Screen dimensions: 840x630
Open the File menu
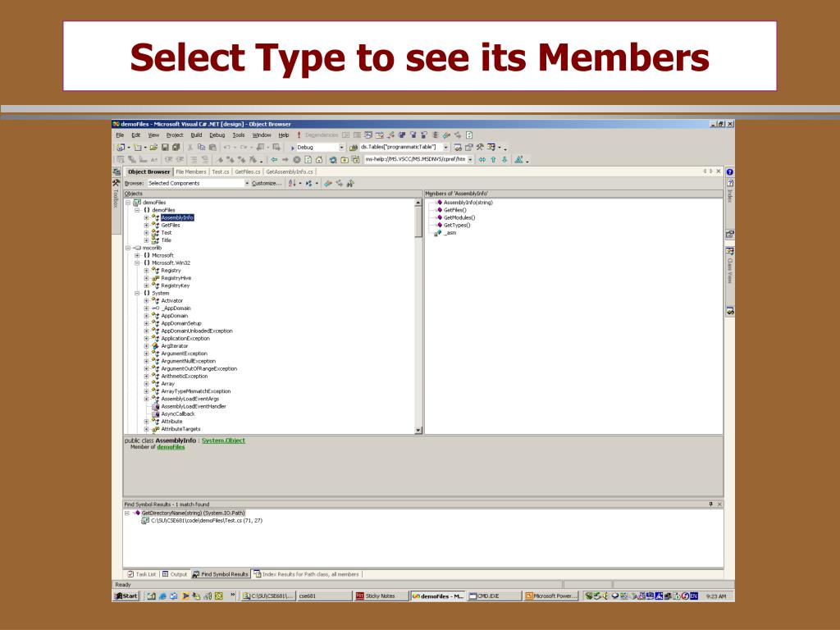(120, 135)
